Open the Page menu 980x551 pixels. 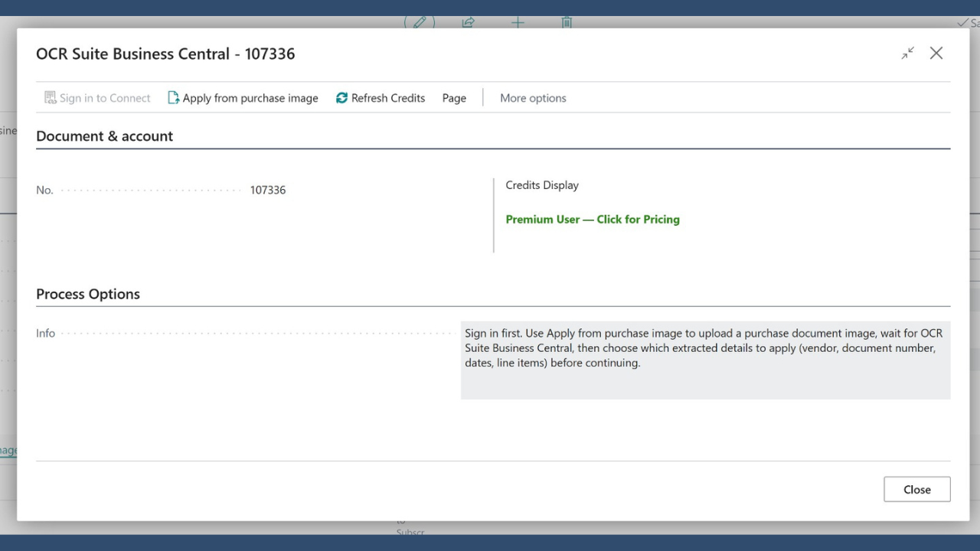(454, 98)
